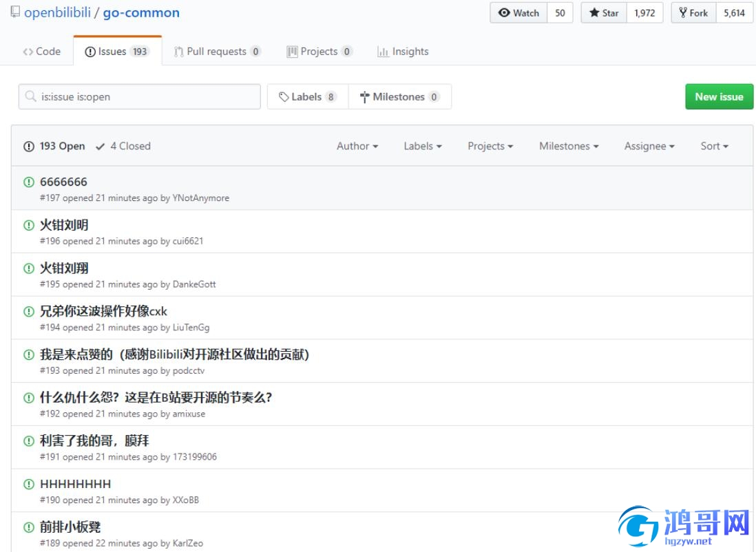This screenshot has height=552, width=756.
Task: Open author YNotAnymore's profile link
Action: point(201,198)
